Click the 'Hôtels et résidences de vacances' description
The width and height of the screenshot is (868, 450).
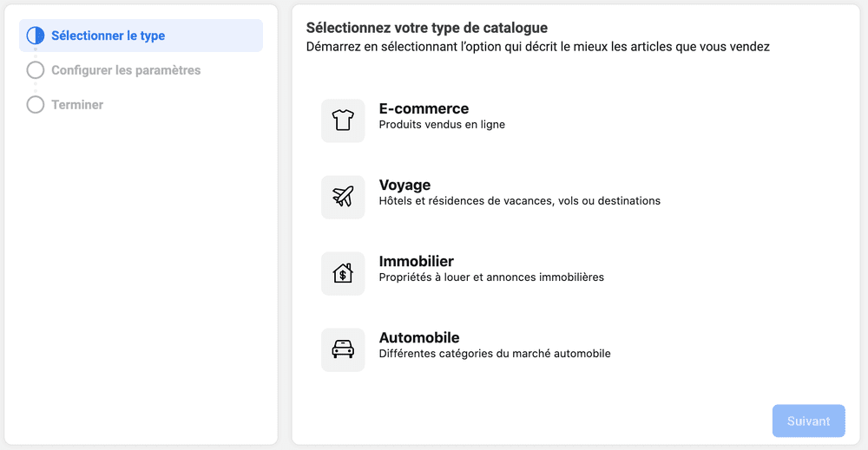[x=520, y=200]
